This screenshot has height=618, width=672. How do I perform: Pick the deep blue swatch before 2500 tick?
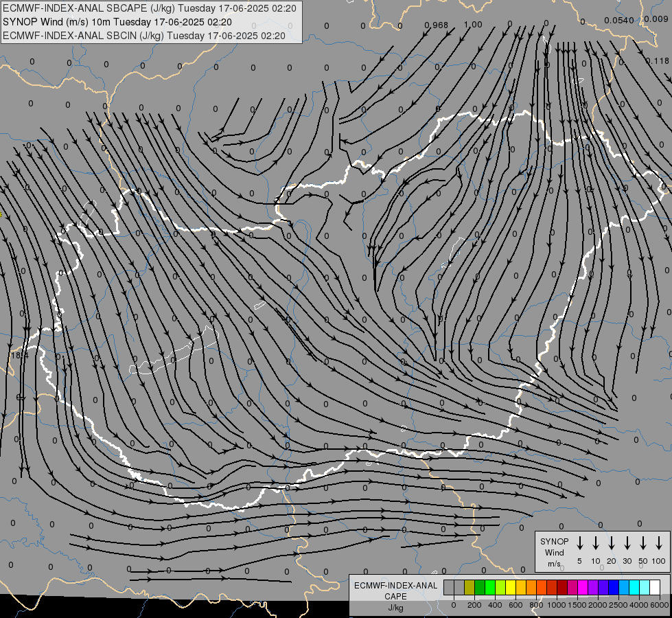coord(613,588)
